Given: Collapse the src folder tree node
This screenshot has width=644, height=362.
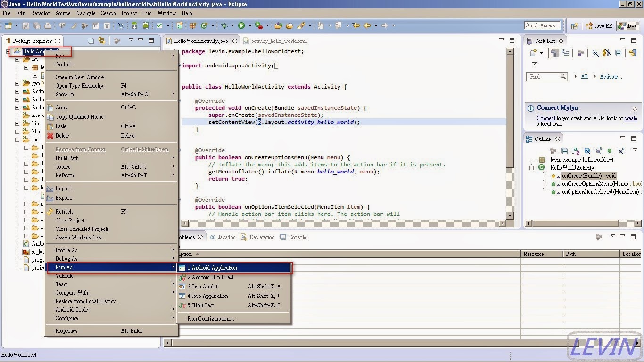Looking at the screenshot, I should 17,60.
